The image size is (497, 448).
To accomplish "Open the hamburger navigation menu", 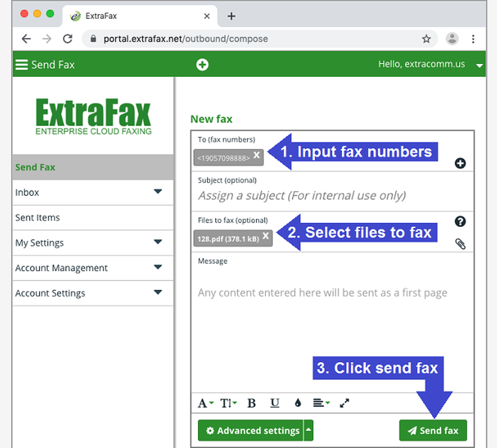I will pyautogui.click(x=21, y=64).
